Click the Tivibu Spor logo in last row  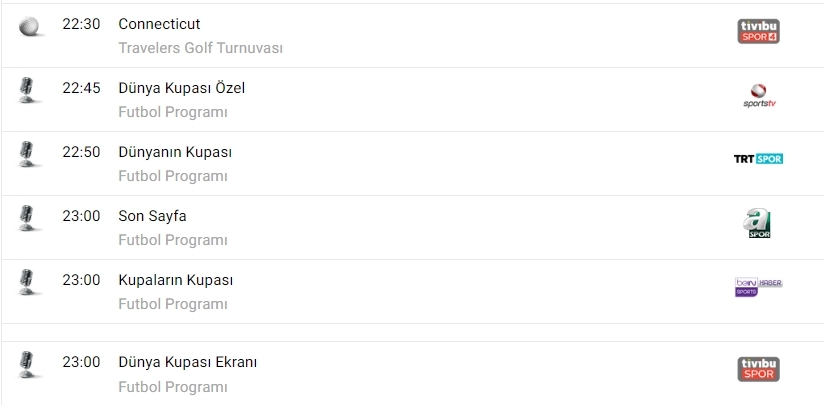(758, 369)
